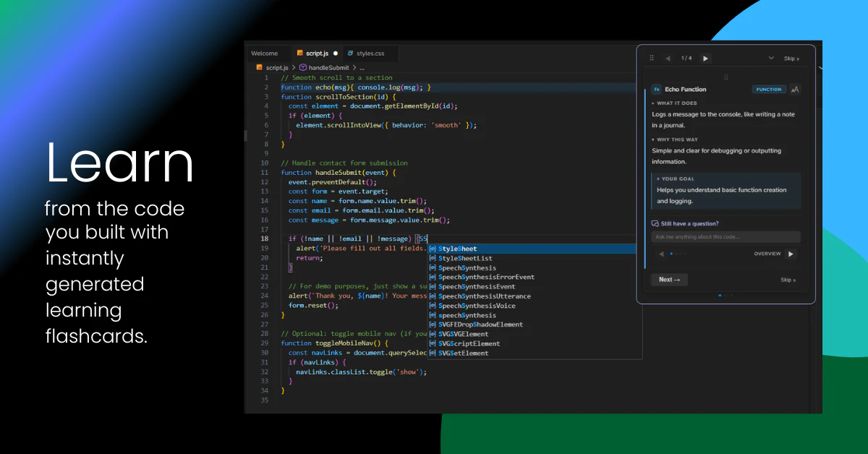The width and height of the screenshot is (868, 454).
Task: Click the FUNCTION tag badge
Action: click(769, 90)
